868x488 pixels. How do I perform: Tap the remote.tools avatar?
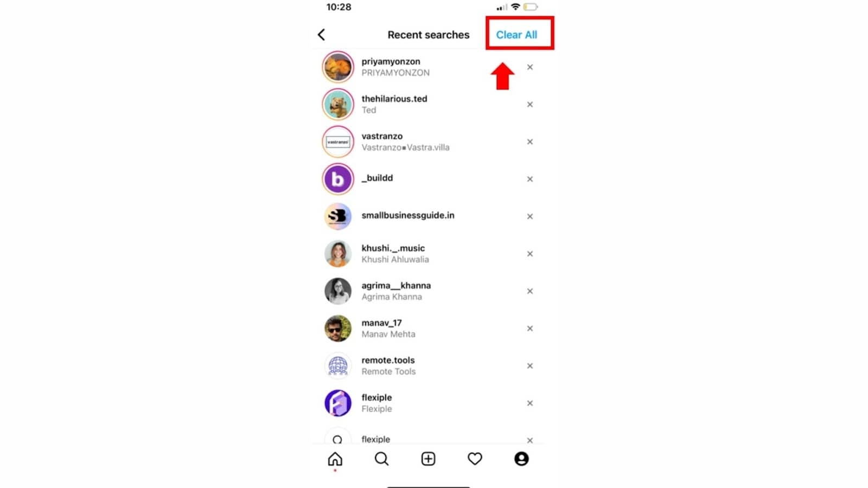338,366
